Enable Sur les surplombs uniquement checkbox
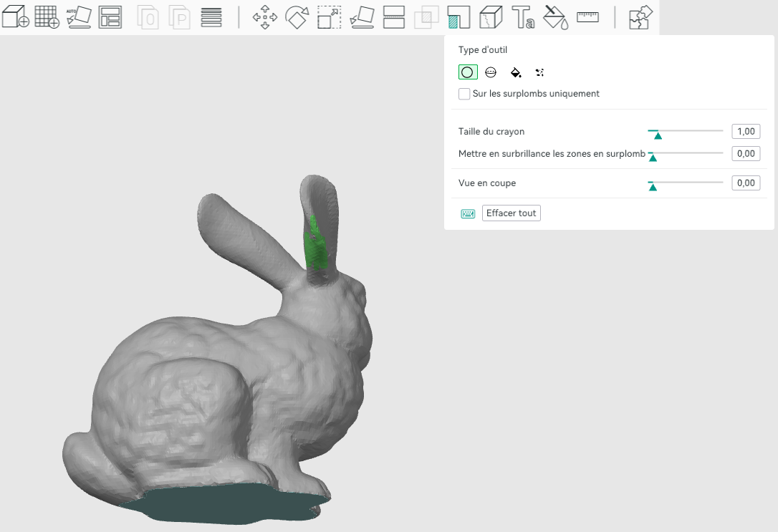The width and height of the screenshot is (778, 532). coord(464,94)
